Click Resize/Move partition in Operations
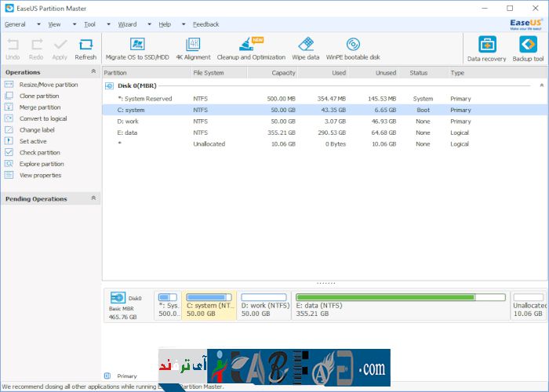 [48, 85]
